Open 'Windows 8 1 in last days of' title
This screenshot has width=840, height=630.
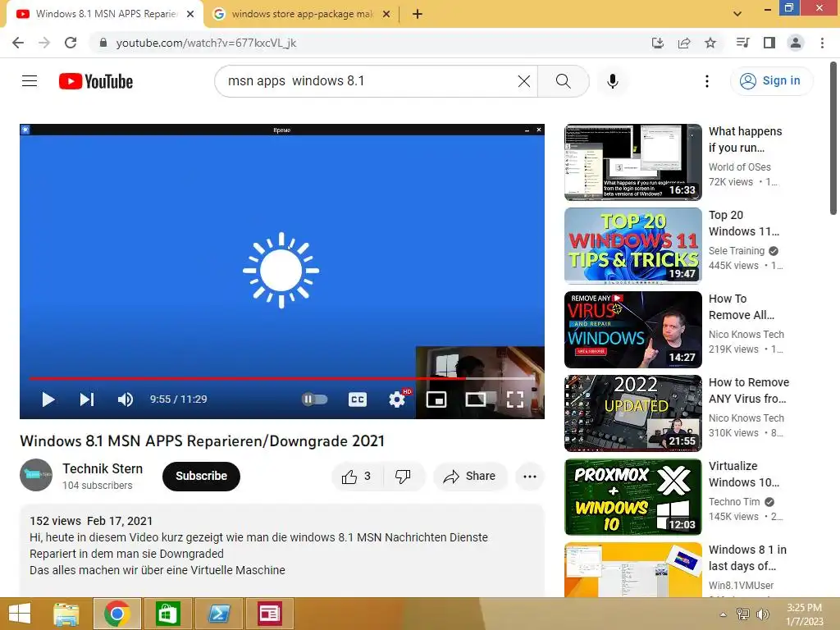[x=748, y=558]
